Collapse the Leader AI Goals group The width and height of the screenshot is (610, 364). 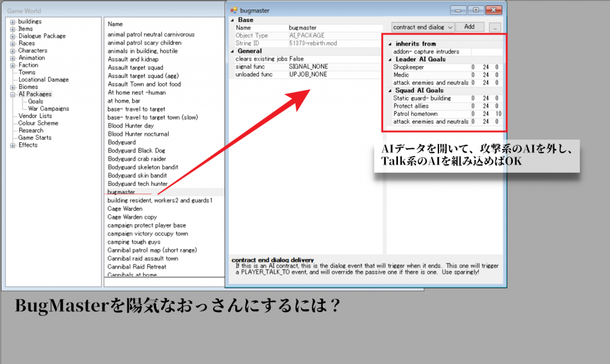pyautogui.click(x=390, y=60)
